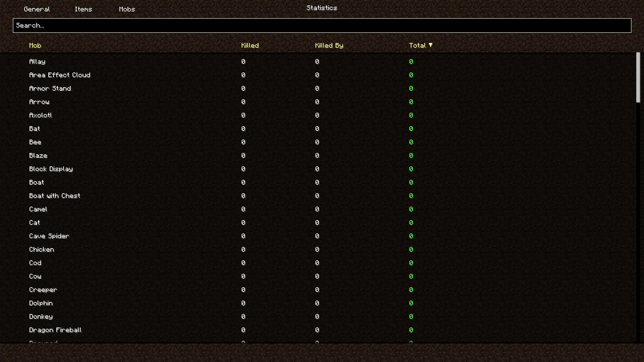644x362 pixels.
Task: Select the Boat with Chest row
Action: pyautogui.click(x=54, y=196)
